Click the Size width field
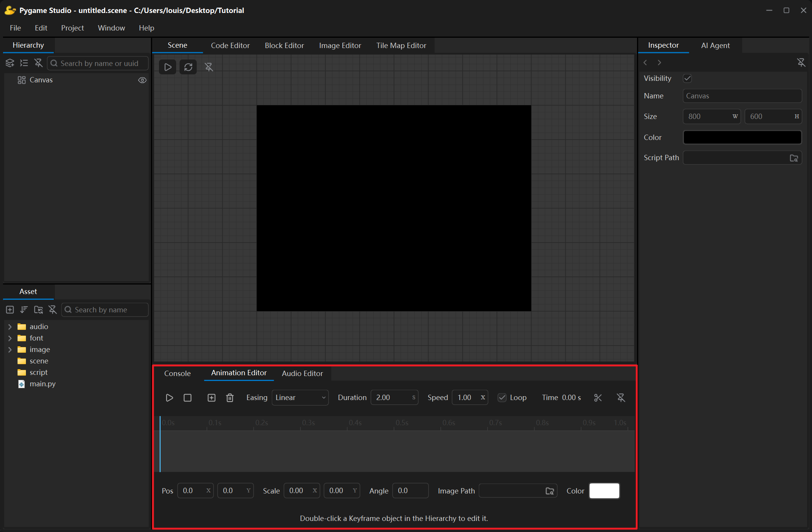This screenshot has height=532, width=812. tap(712, 116)
